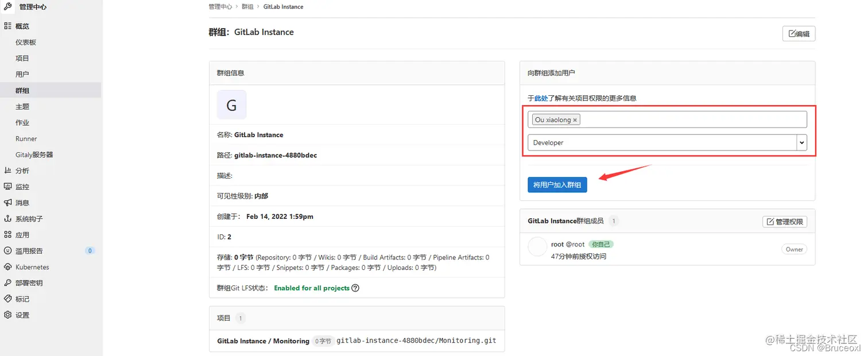Open the Developer role dropdown
868x356 pixels.
667,142
